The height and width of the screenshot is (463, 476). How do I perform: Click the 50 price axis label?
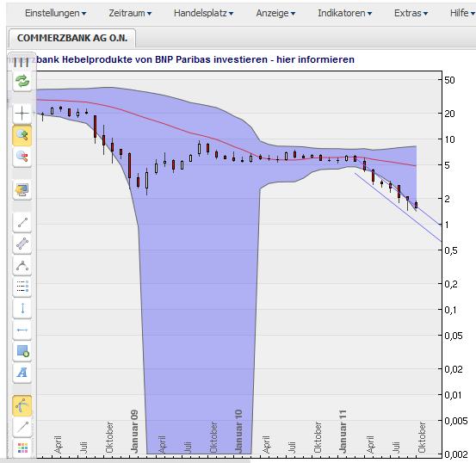tap(449, 80)
